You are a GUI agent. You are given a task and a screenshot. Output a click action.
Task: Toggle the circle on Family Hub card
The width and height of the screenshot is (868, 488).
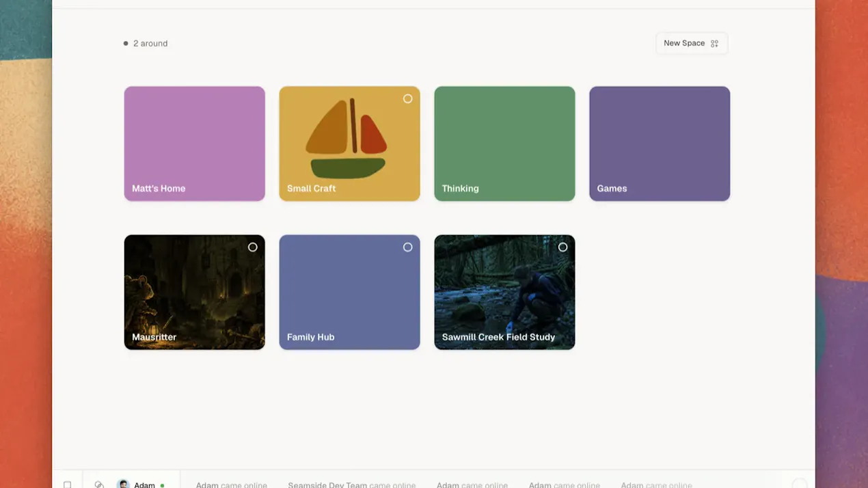tap(407, 247)
